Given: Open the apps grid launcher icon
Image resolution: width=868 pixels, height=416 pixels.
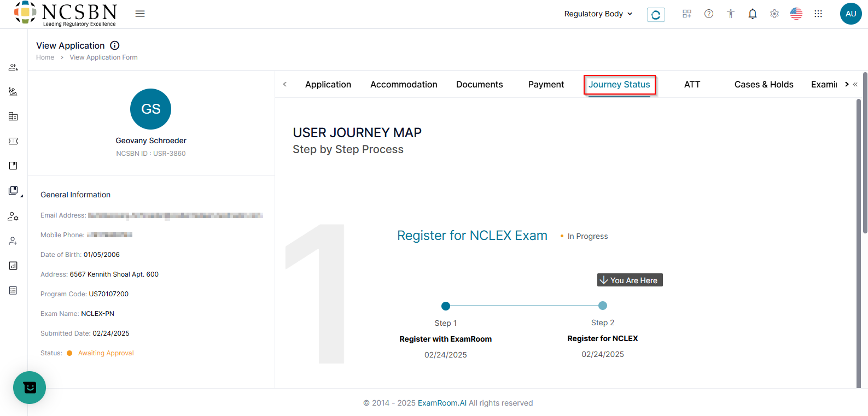Looking at the screenshot, I should tap(818, 14).
